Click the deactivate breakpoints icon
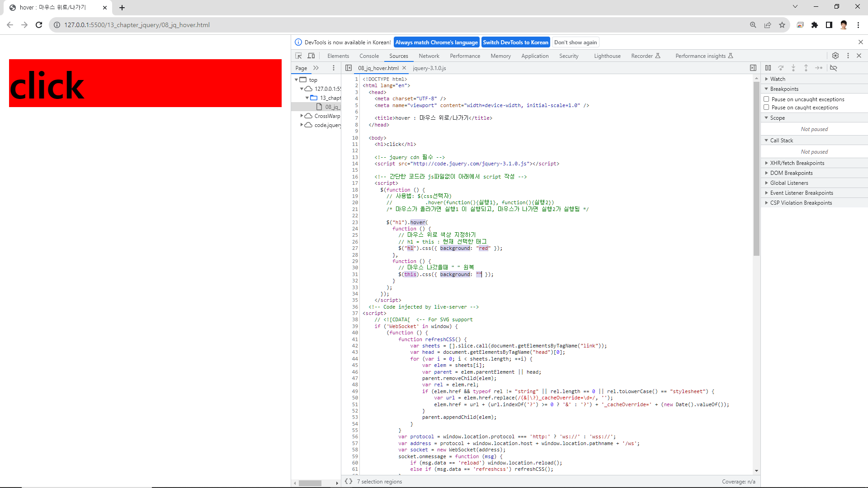 [x=834, y=68]
